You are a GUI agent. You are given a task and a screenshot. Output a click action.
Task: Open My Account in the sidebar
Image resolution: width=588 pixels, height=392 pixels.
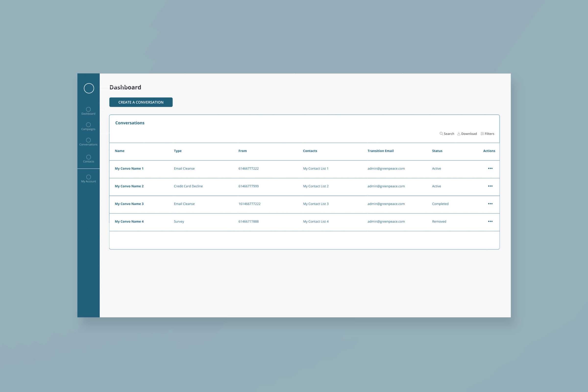click(88, 179)
